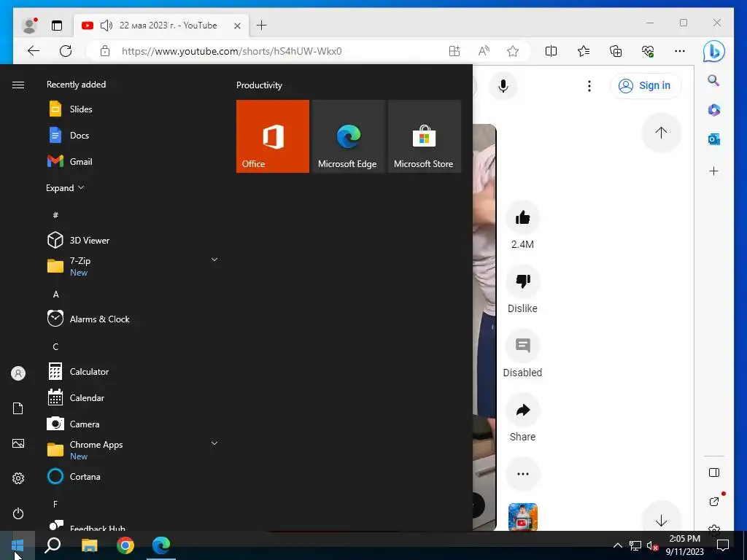Toggle Edge split screen
The image size is (747, 560).
pos(551,51)
